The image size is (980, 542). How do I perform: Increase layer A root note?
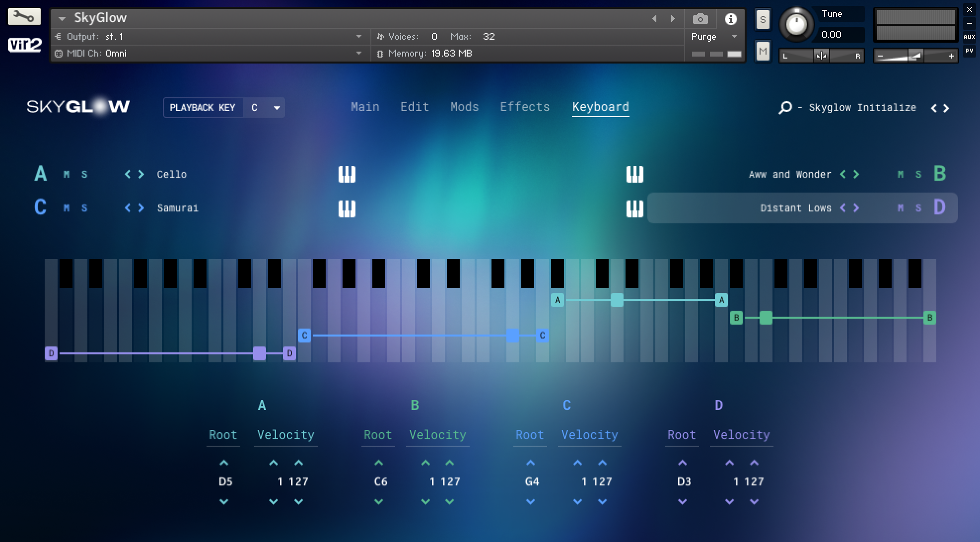(x=224, y=463)
